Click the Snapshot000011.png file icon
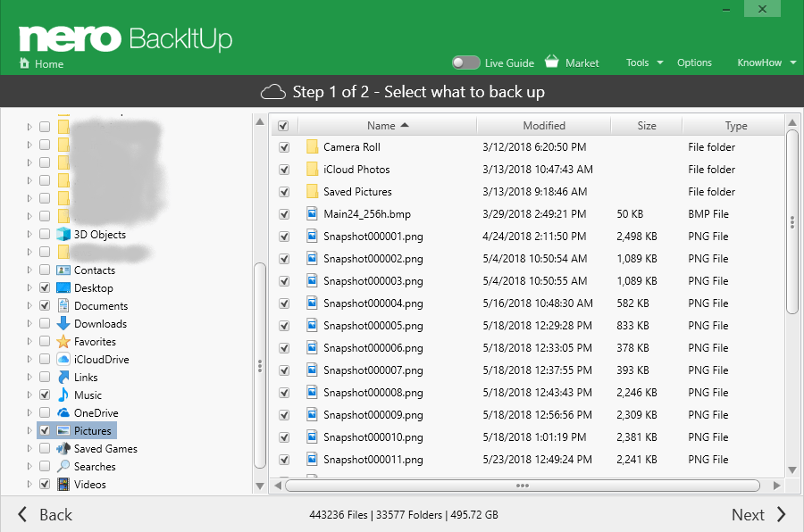This screenshot has height=532, width=804. (x=312, y=459)
